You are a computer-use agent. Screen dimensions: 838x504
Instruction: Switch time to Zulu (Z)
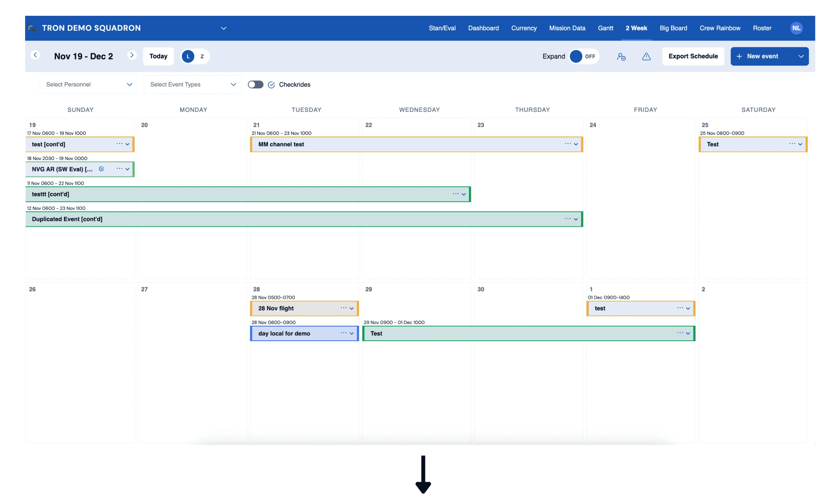point(202,56)
